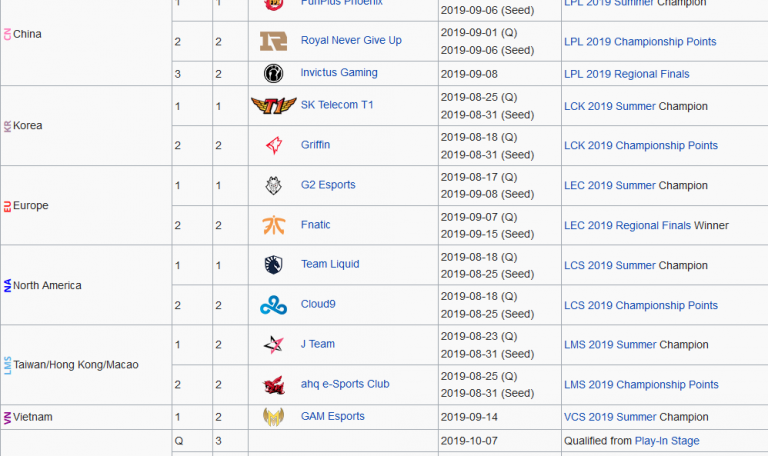Image resolution: width=768 pixels, height=456 pixels.
Task: Open the SK Telecom T1 team page
Action: coord(337,105)
